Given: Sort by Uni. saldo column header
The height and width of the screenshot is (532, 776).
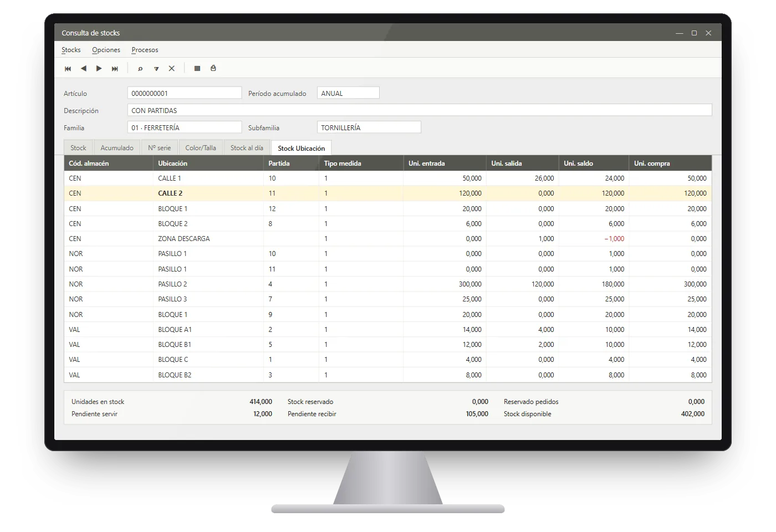Looking at the screenshot, I should point(594,163).
